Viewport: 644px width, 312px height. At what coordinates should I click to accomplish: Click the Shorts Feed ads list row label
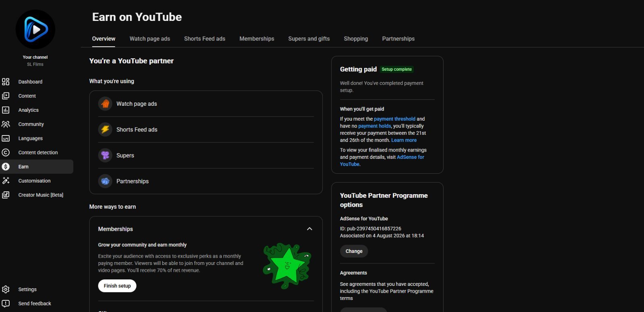(137, 129)
